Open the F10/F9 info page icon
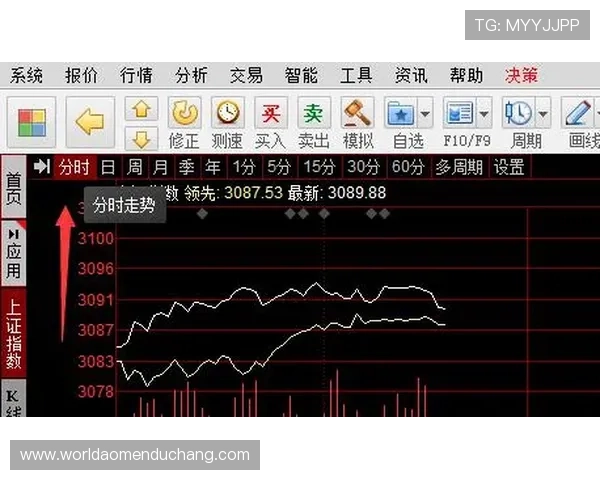 click(x=459, y=113)
